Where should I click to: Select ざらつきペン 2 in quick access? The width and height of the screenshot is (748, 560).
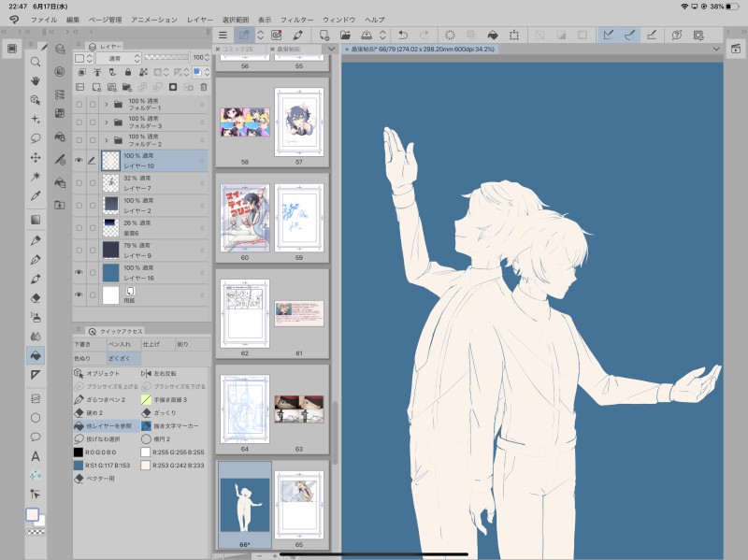105,399
